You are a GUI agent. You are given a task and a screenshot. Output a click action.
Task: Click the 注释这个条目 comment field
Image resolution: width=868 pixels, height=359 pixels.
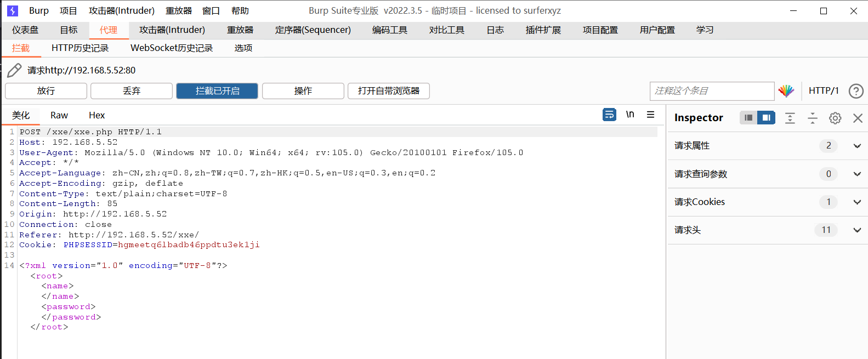tap(712, 91)
